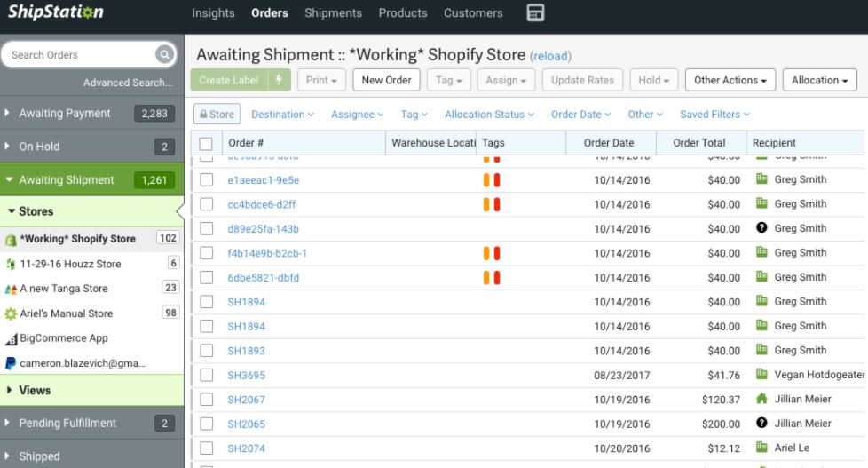This screenshot has height=468, width=868.
Task: Click the Shopify icon beside *Working* Shopify Store
Action: click(11, 240)
